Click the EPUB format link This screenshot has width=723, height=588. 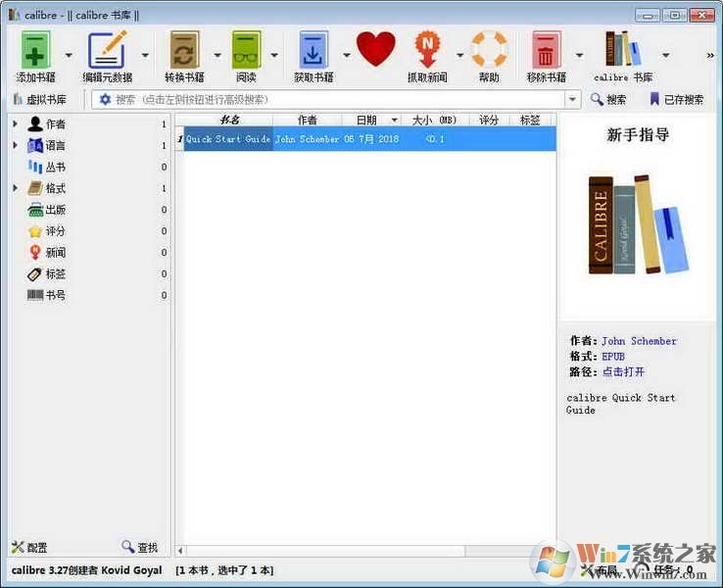point(613,357)
